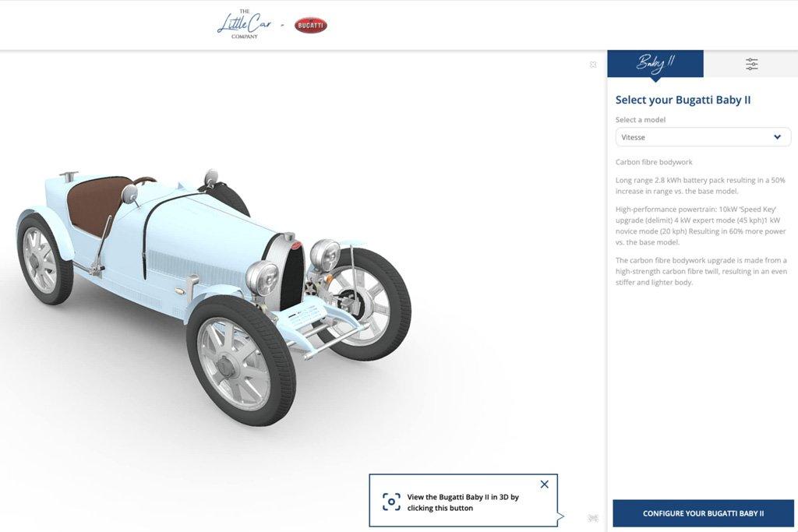Open the Vitesse model dropdown
The image size is (798, 532).
tap(703, 137)
